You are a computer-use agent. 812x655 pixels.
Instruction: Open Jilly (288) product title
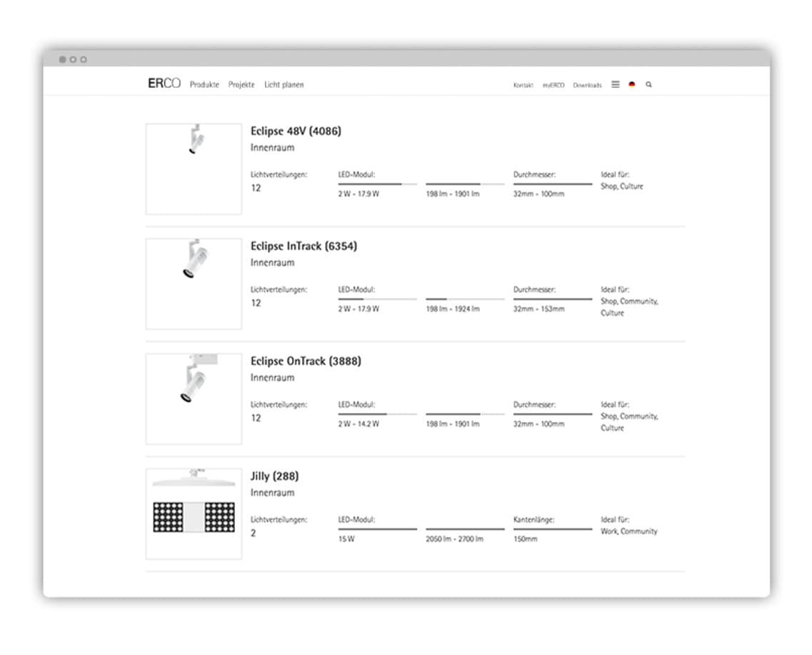click(x=274, y=476)
